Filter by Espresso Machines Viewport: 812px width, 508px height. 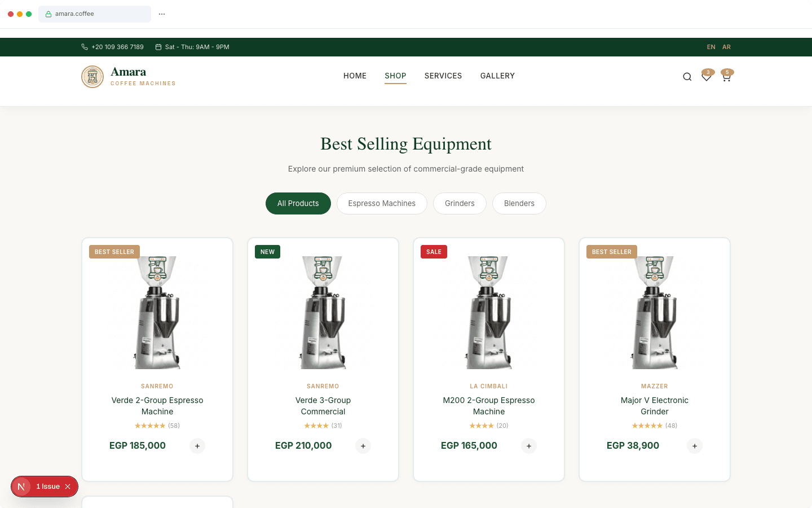pyautogui.click(x=382, y=203)
